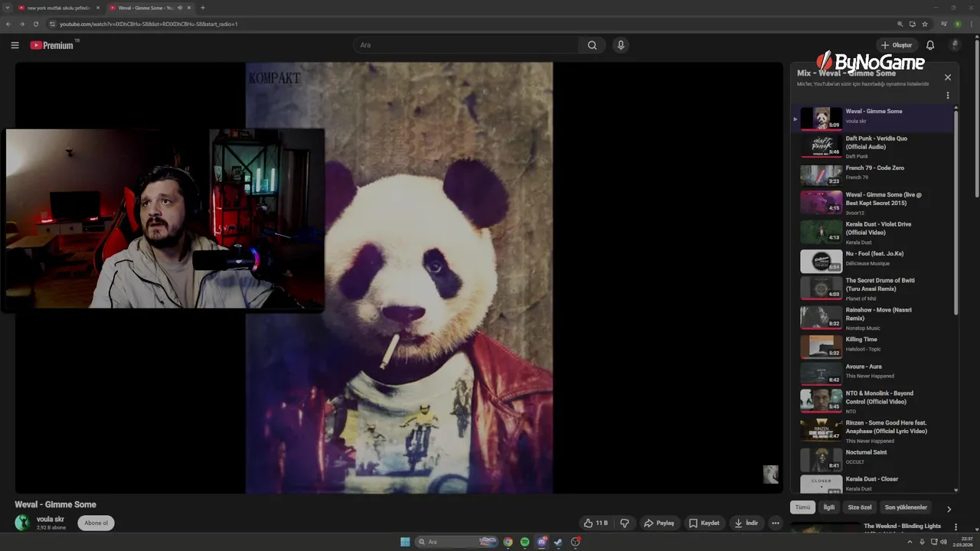This screenshot has width=980, height=551.
Task: Start voice search with microphone icon
Action: (x=621, y=45)
